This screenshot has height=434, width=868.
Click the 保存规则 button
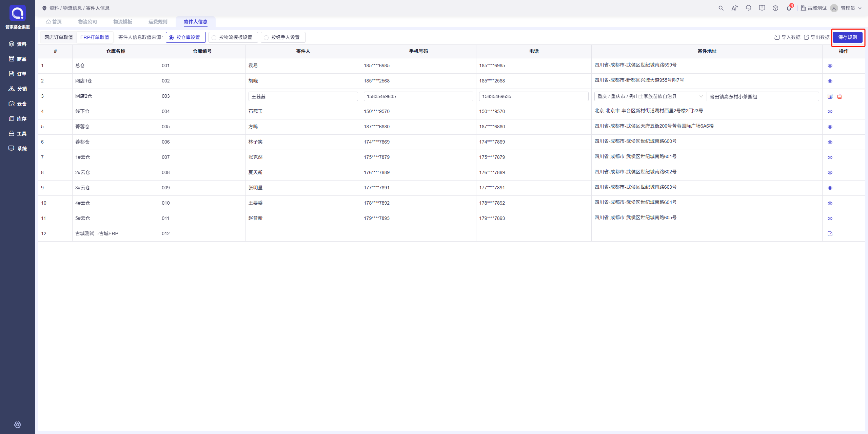click(847, 37)
